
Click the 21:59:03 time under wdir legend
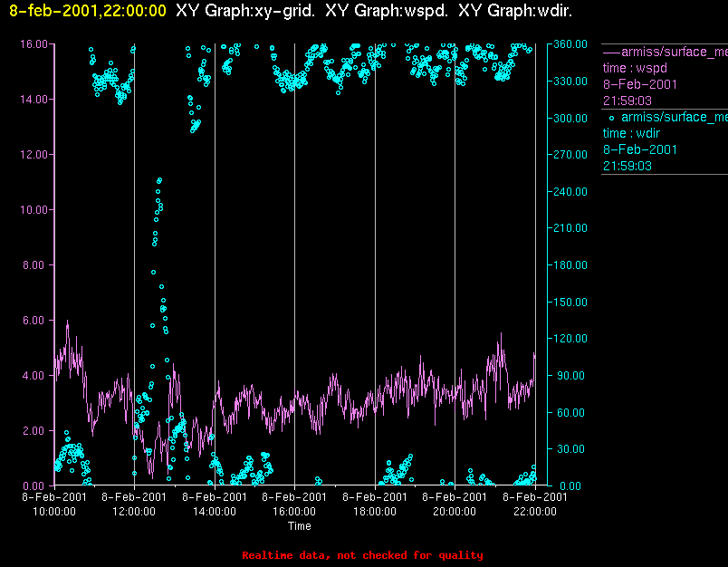pos(627,166)
